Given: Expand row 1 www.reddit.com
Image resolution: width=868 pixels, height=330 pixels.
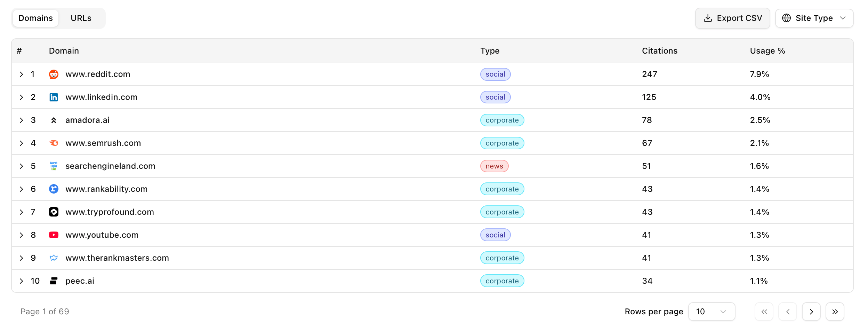Looking at the screenshot, I should [x=21, y=74].
